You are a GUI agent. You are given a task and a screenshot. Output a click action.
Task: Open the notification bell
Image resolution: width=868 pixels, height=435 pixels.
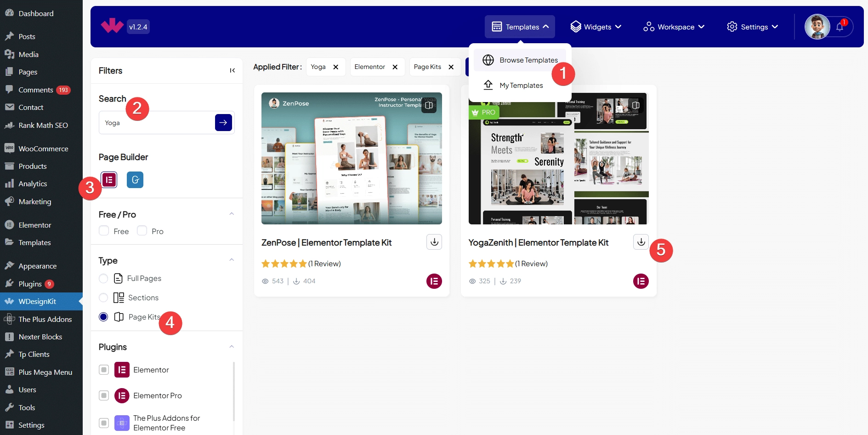coord(840,27)
